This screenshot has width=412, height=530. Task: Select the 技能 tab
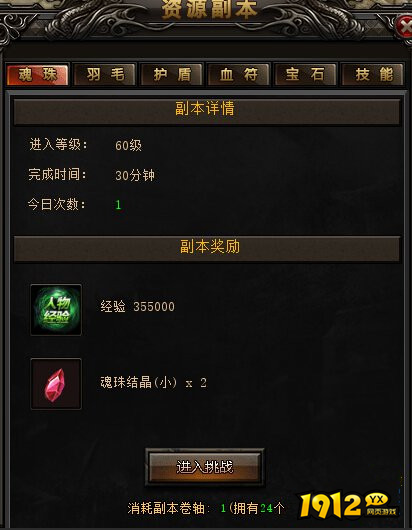point(373,74)
